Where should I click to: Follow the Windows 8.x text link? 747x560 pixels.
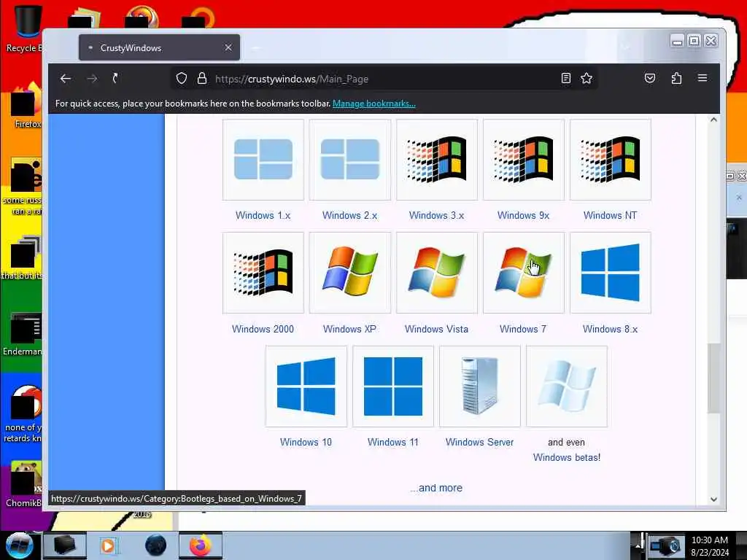click(x=610, y=329)
